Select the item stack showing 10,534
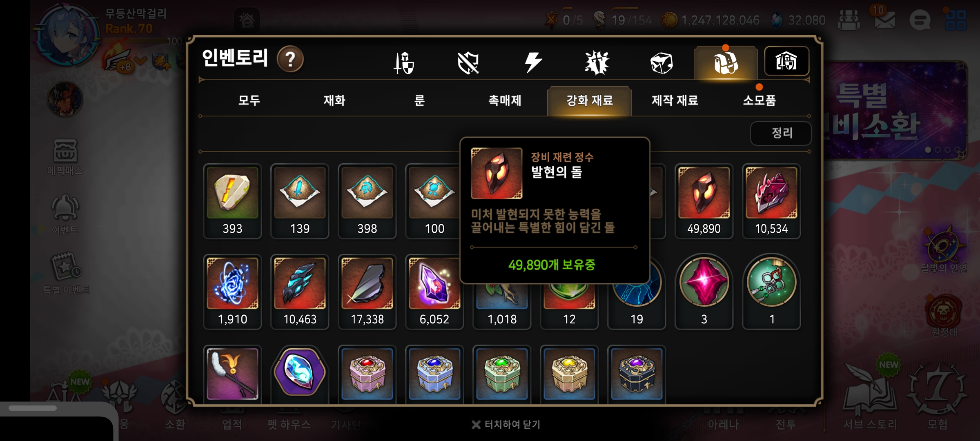This screenshot has width=980, height=441. point(771,201)
